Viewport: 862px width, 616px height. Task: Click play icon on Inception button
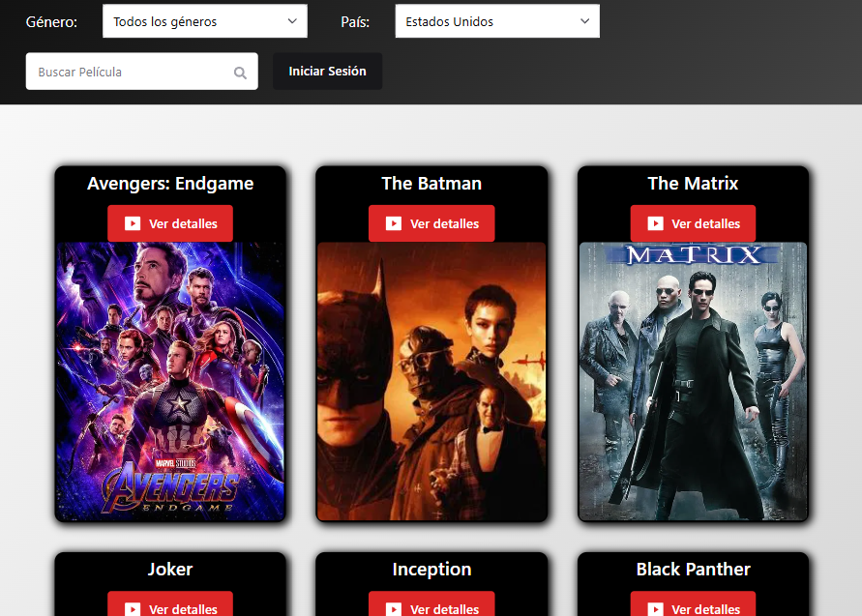(x=393, y=608)
